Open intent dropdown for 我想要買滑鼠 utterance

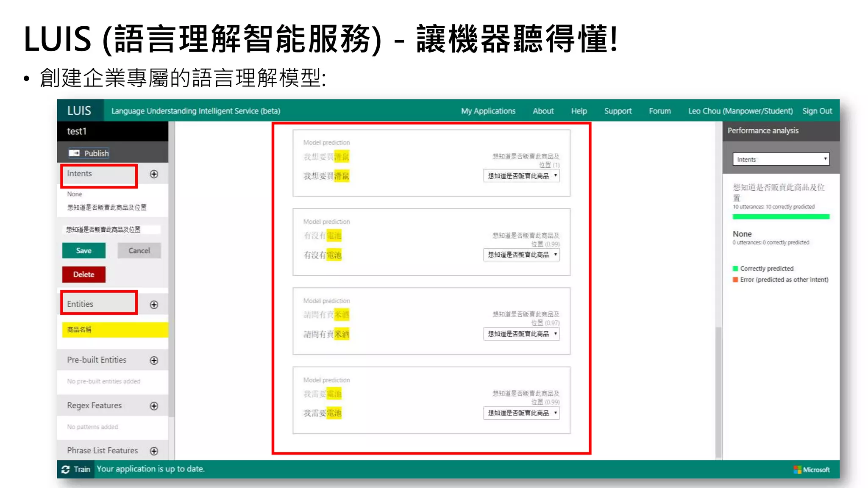(521, 176)
